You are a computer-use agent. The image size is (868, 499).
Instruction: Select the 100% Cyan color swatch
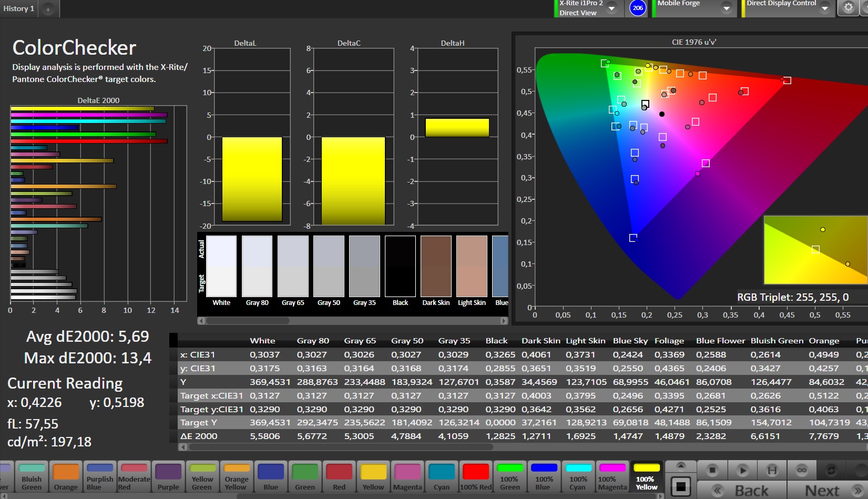click(x=578, y=477)
